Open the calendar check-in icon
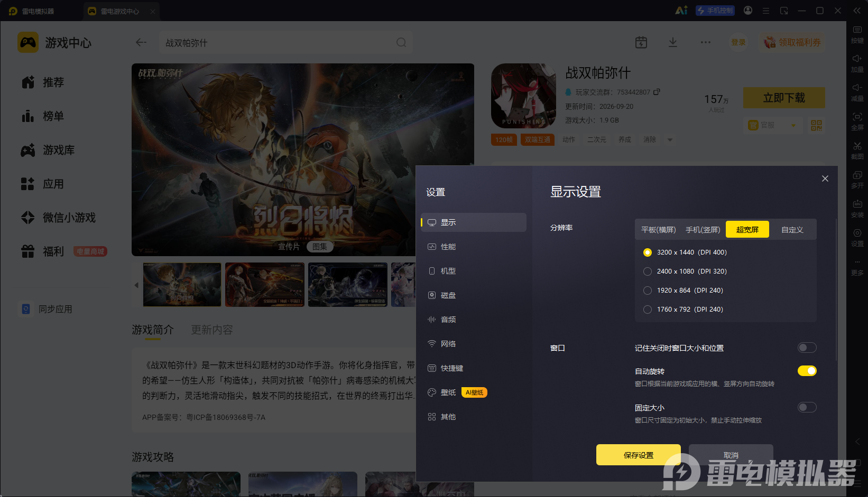The height and width of the screenshot is (497, 868). [x=641, y=42]
